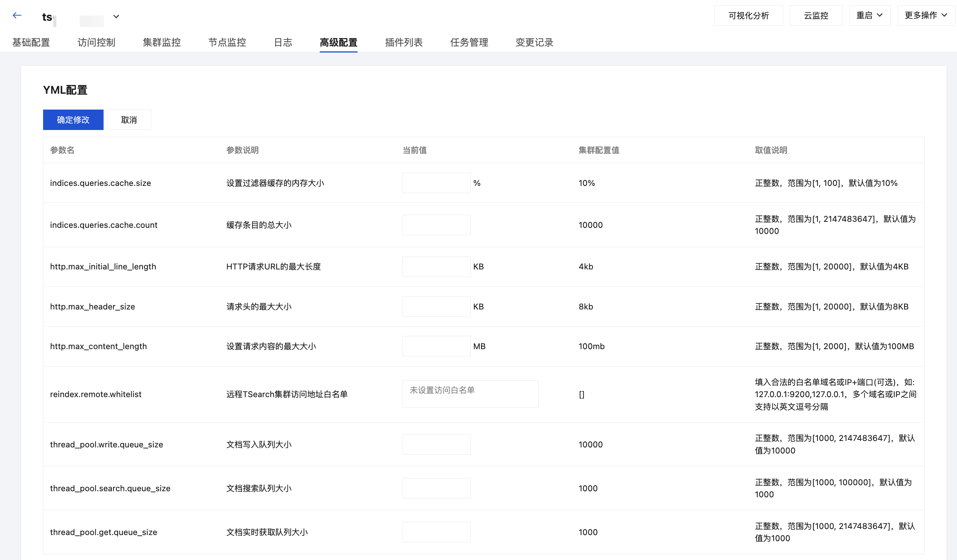
Task: Open the 集群监控 tab
Action: click(162, 42)
